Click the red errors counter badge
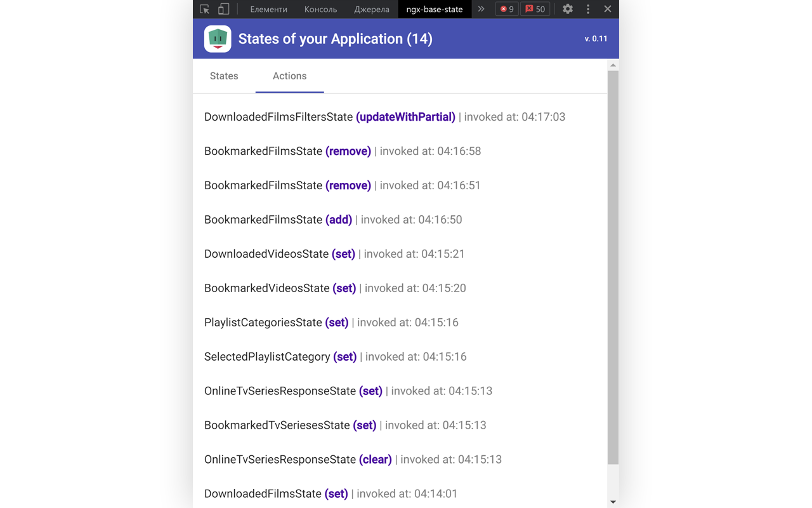The height and width of the screenshot is (508, 812). [x=507, y=9]
